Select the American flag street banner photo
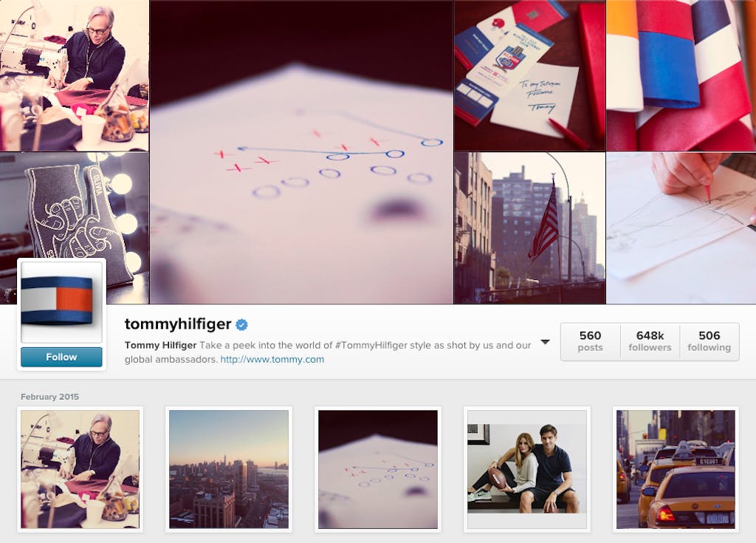Screen dimensions: 756x543 point(529,228)
